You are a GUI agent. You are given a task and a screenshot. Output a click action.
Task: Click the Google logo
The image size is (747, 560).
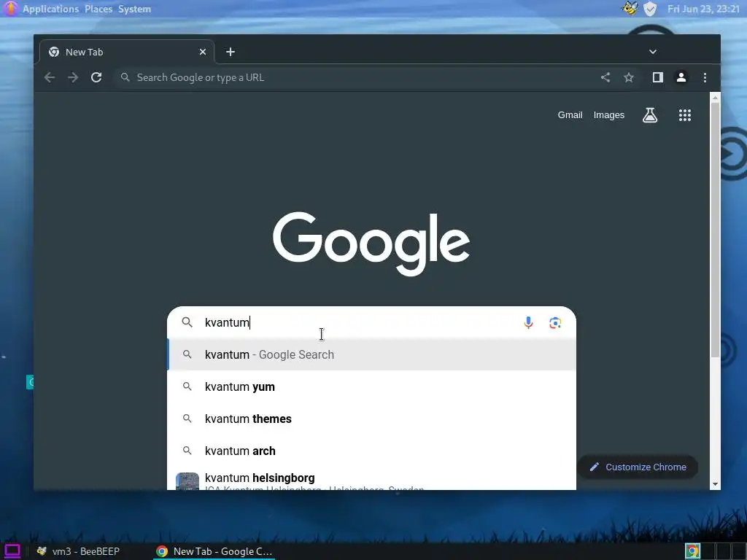pos(371,244)
